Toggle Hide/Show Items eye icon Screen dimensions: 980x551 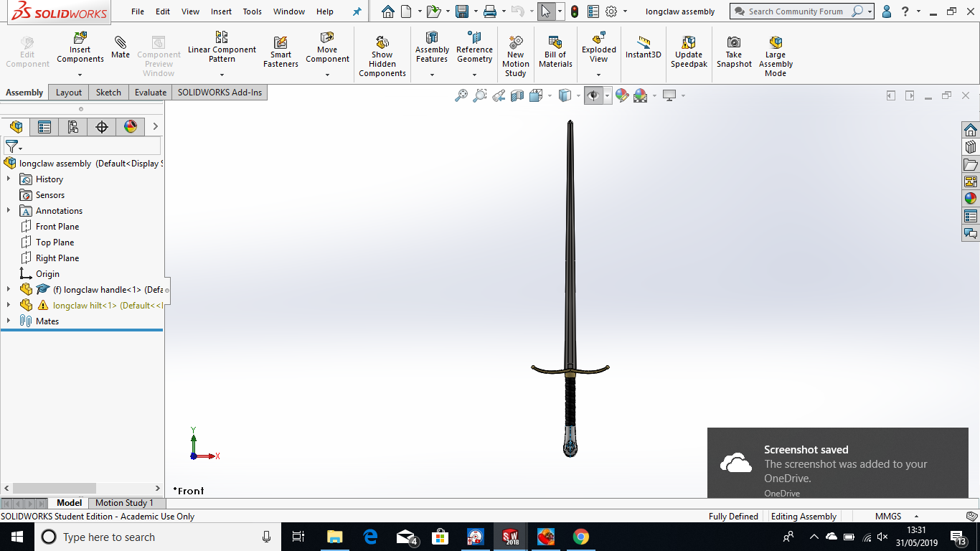(593, 95)
